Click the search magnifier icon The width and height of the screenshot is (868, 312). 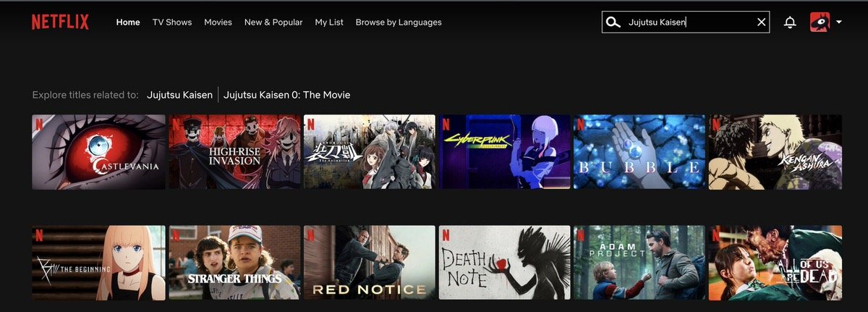(613, 22)
